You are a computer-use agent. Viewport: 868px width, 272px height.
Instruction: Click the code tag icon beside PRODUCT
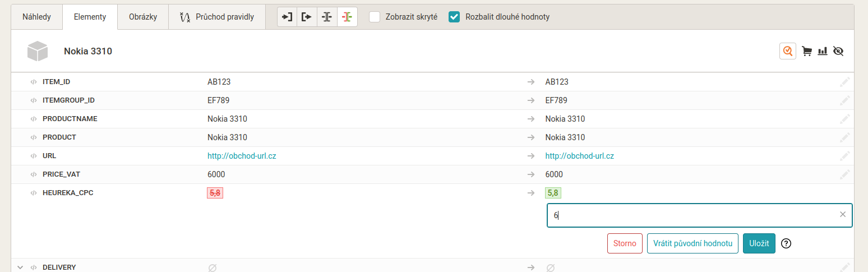(34, 137)
